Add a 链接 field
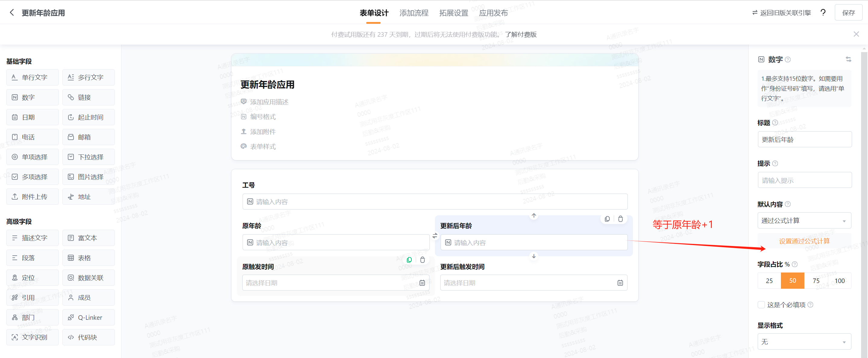This screenshot has width=868, height=358. click(x=89, y=97)
